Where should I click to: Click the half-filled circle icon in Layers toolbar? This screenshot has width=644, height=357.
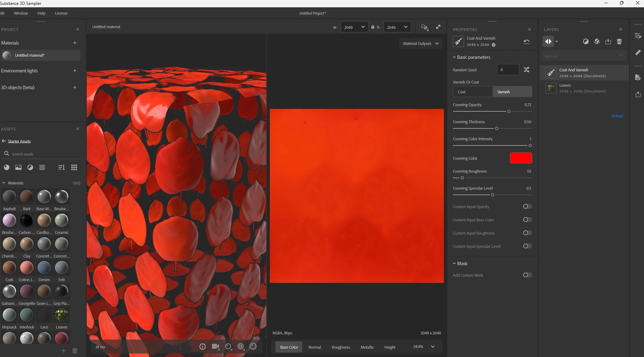(x=586, y=41)
